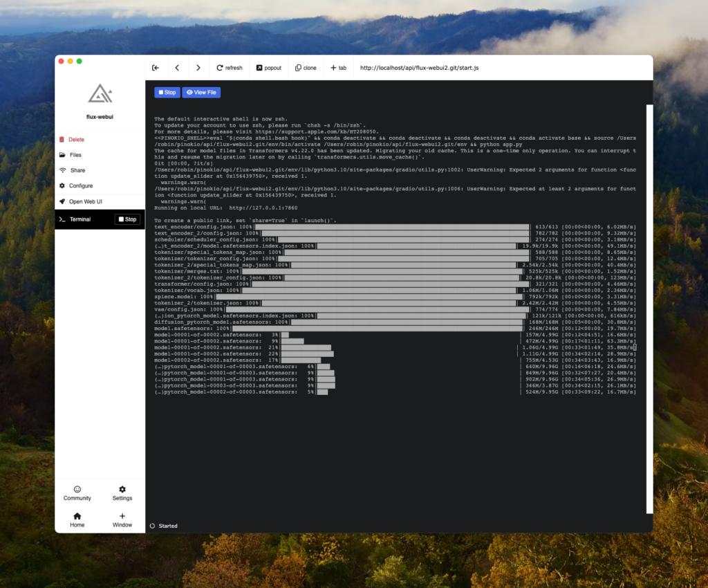Clone the current view
Screen dimensions: 708x588
pos(306,68)
